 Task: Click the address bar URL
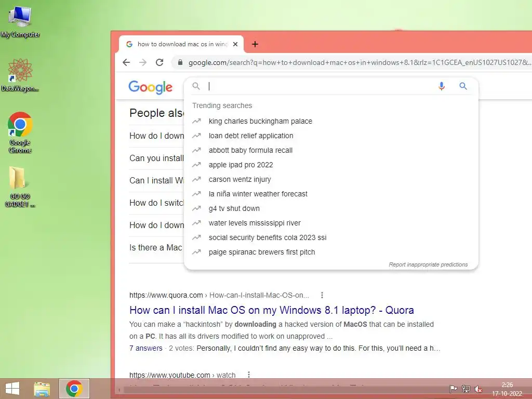[x=360, y=62]
